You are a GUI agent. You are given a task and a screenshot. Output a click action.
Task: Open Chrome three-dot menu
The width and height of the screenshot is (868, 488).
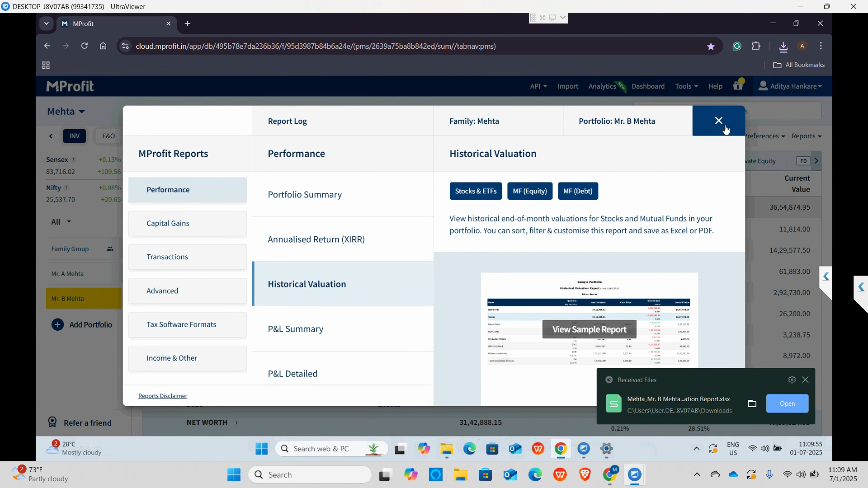coord(821,46)
